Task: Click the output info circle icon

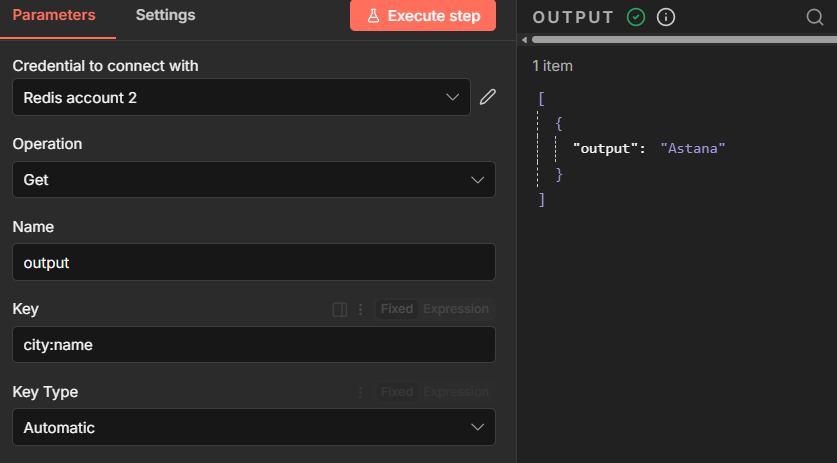Action: pyautogui.click(x=666, y=17)
